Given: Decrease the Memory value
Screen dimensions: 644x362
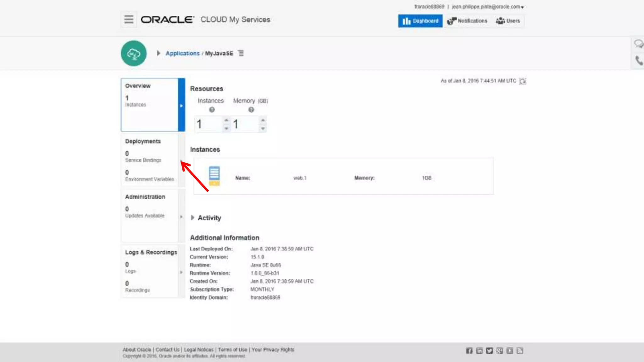Looking at the screenshot, I should pos(263,128).
